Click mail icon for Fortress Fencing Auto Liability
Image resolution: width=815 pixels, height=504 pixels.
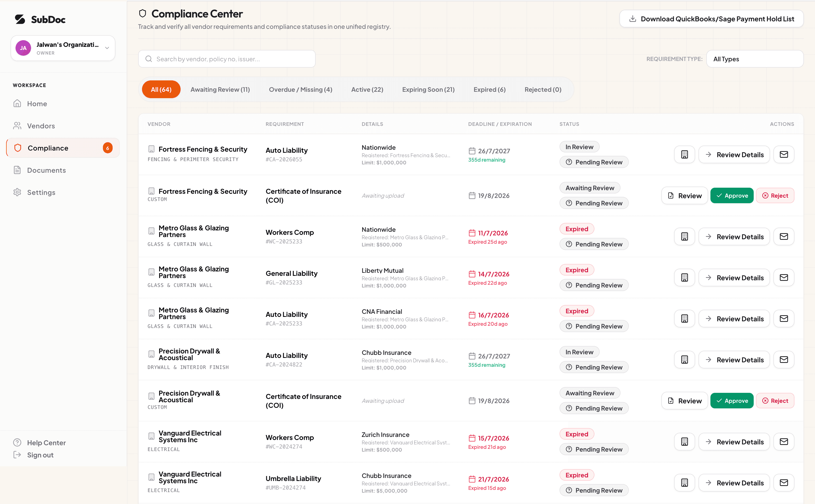[784, 154]
